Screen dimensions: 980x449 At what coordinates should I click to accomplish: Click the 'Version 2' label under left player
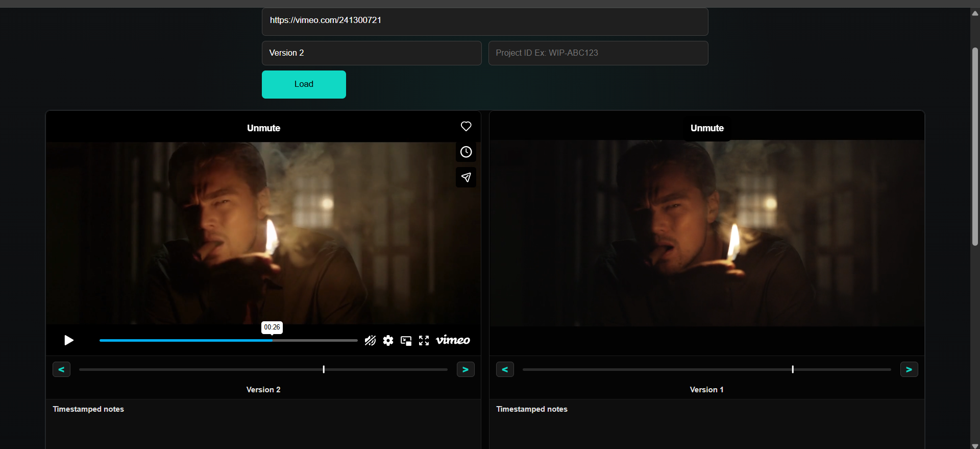tap(263, 390)
